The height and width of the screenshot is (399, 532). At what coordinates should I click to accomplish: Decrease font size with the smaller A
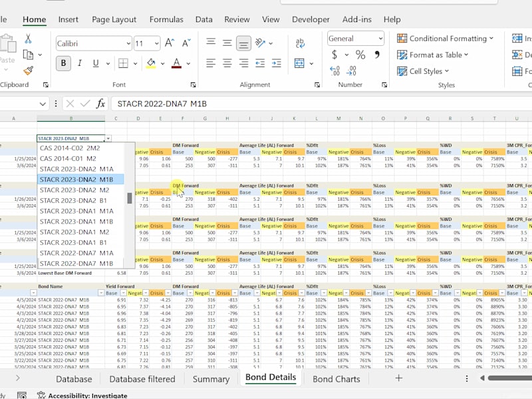pos(186,43)
